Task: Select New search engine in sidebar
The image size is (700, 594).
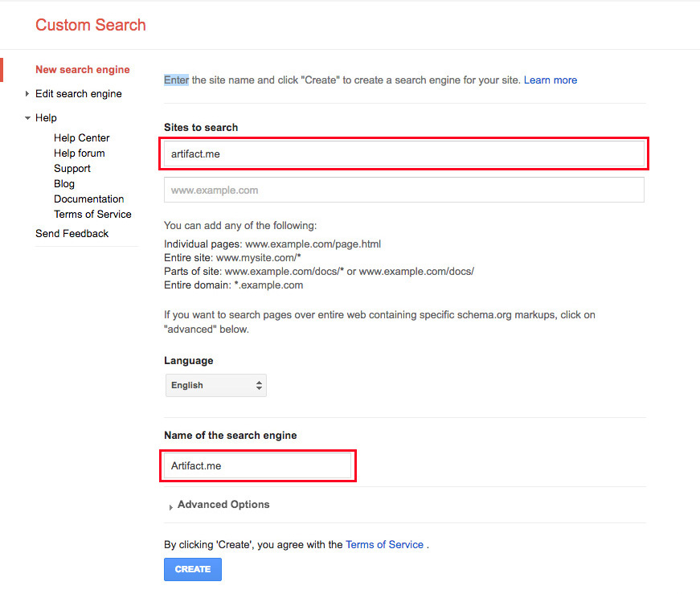Action: (x=83, y=70)
